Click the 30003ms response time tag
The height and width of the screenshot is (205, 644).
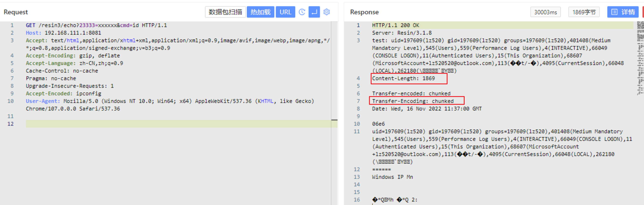point(545,12)
